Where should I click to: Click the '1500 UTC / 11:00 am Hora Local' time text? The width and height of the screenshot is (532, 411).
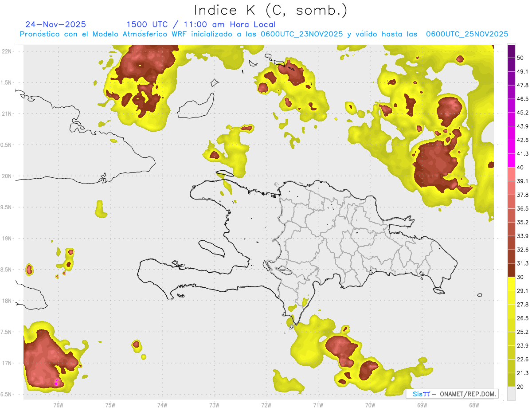coord(201,25)
